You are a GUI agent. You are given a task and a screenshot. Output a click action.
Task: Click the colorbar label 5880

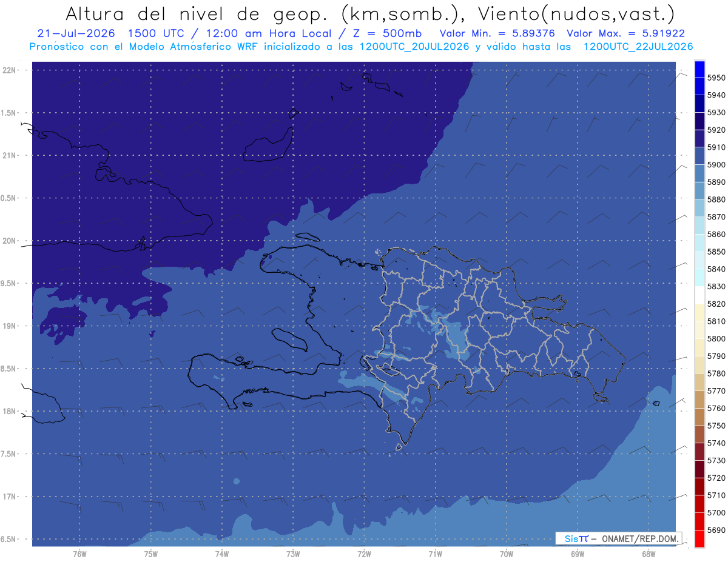click(x=716, y=199)
